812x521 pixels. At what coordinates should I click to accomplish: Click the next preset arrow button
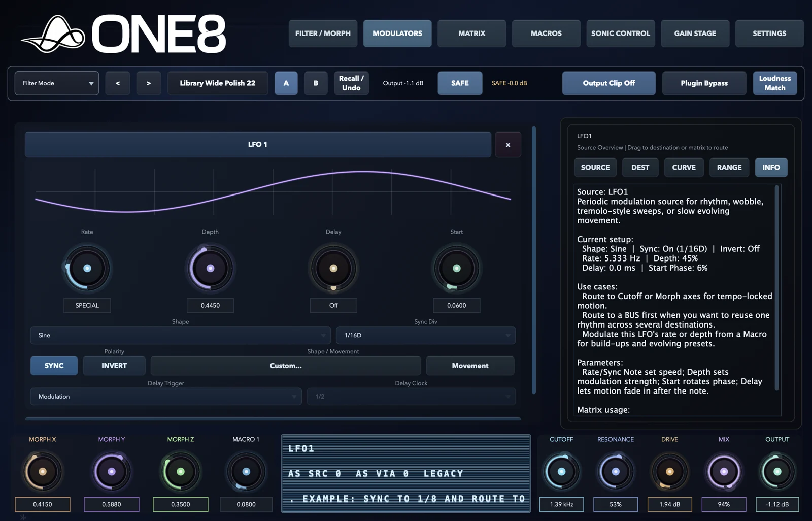click(149, 83)
